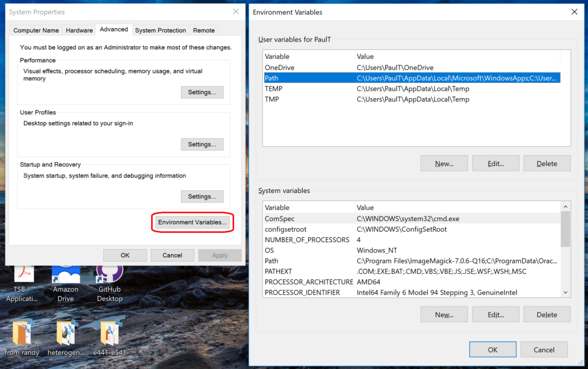Select the TEMP user variable row

[345, 88]
